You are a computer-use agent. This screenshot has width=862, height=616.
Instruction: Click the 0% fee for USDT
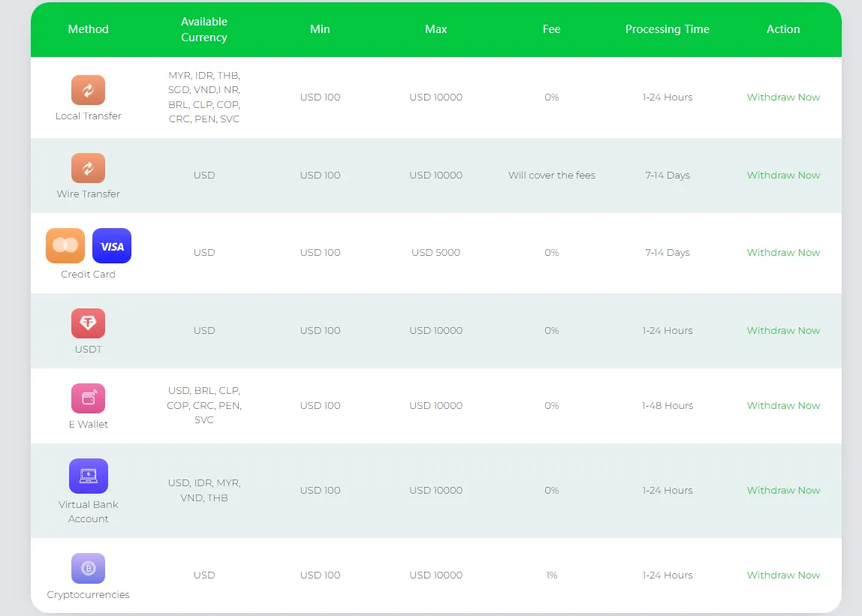[551, 331]
